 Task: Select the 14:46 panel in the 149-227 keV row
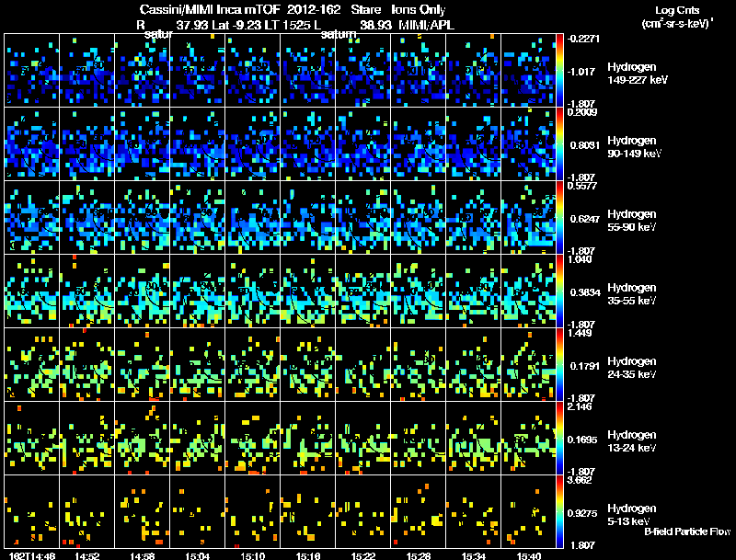point(32,70)
